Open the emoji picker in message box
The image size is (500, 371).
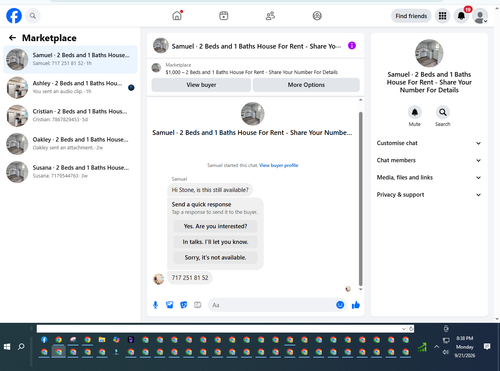(340, 305)
